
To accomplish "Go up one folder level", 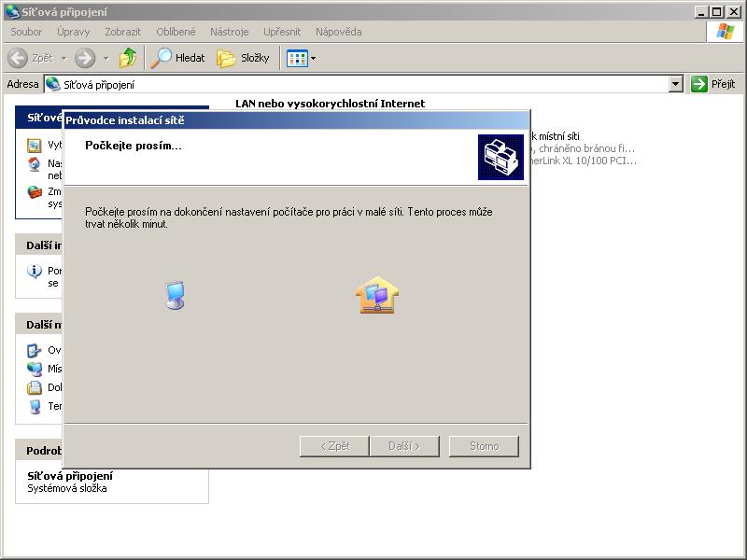I will tap(128, 58).
